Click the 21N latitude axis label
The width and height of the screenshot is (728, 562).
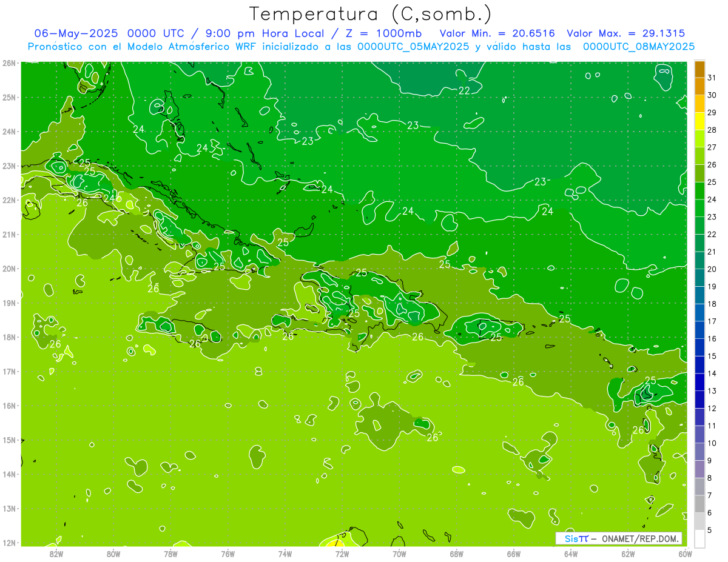(x=8, y=234)
